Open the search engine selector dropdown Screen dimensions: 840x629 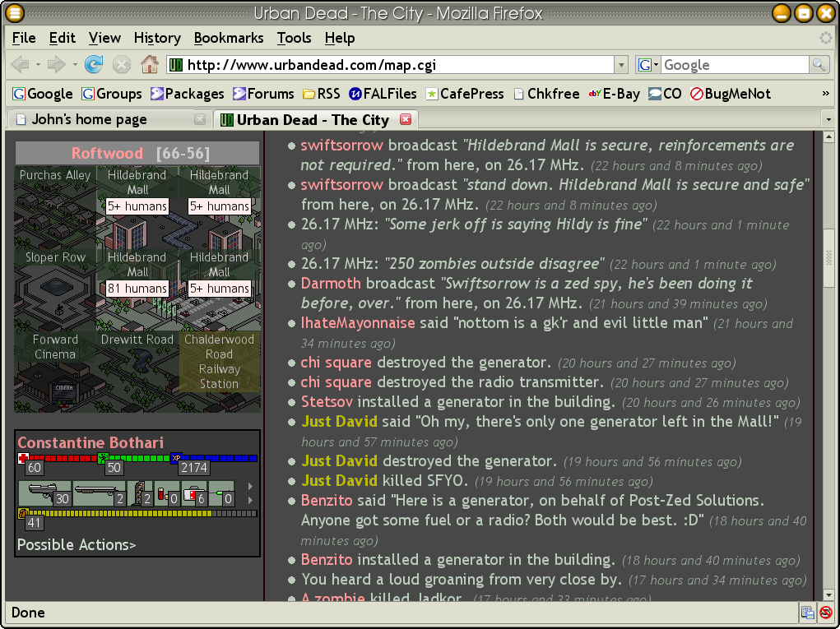click(648, 65)
